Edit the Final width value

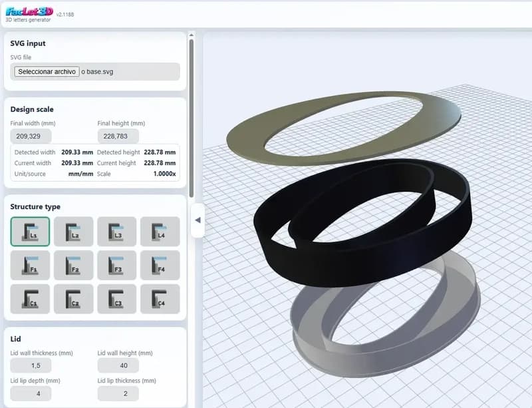click(x=31, y=136)
